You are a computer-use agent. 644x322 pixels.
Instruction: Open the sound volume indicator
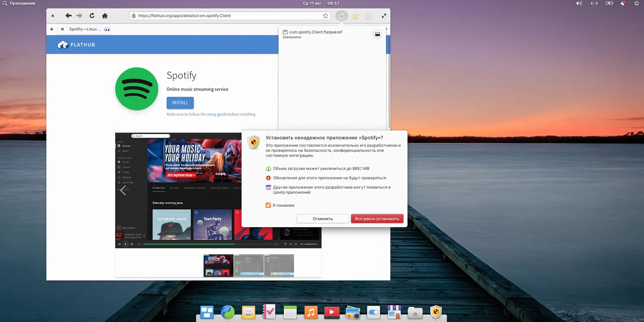579,3
